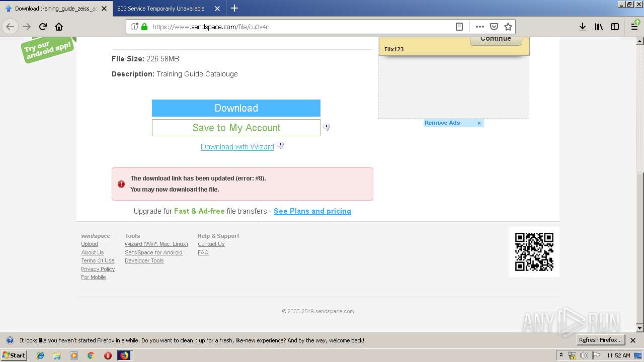The width and height of the screenshot is (644, 362).
Task: Click the page vertical scrollbar thumb
Action: pyautogui.click(x=640, y=247)
